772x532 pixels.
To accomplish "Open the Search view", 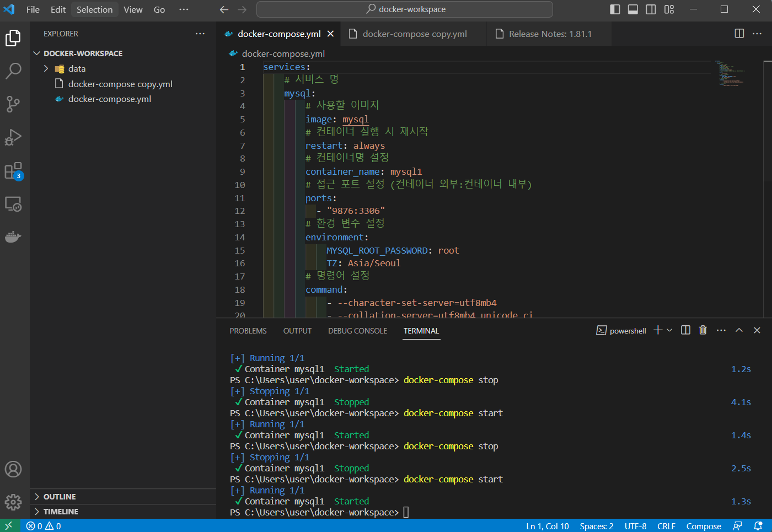I will click(x=13, y=71).
